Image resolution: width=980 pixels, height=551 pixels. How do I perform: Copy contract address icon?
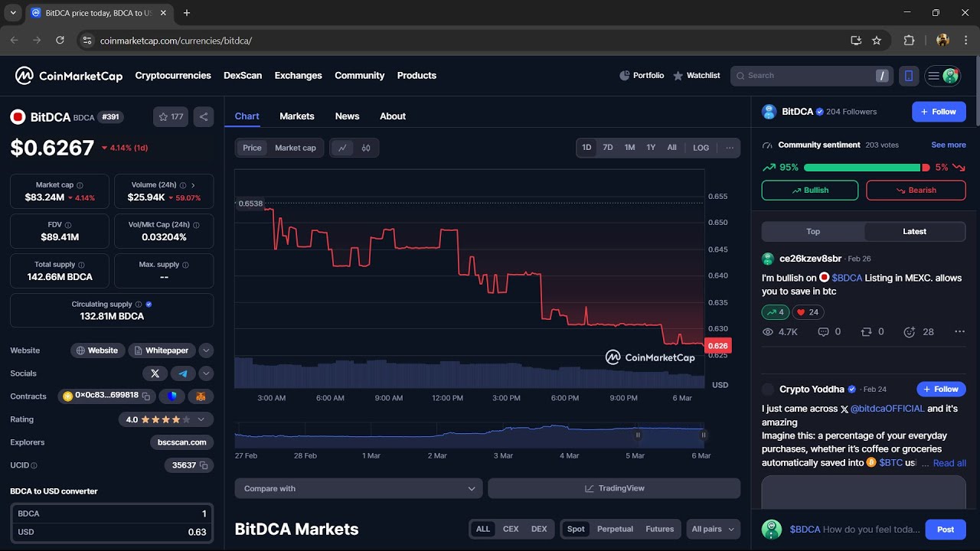pyautogui.click(x=145, y=396)
